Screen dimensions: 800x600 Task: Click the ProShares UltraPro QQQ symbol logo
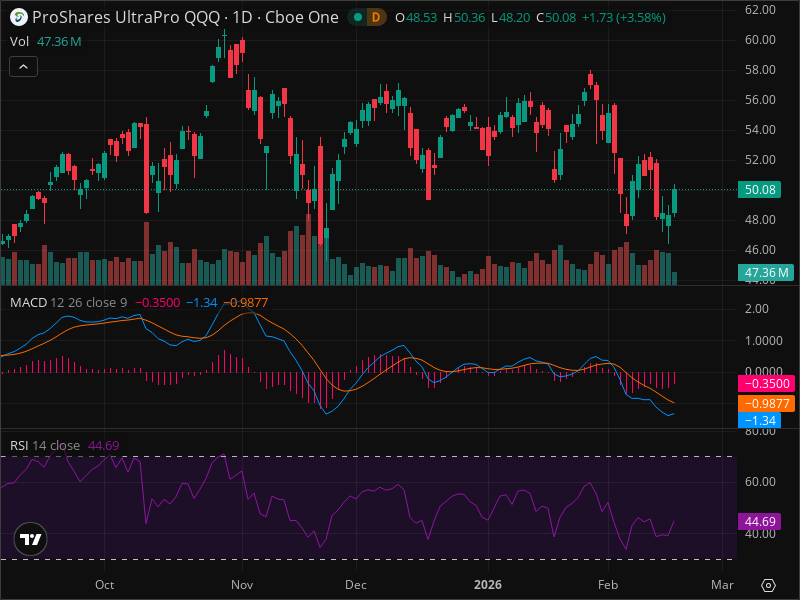19,17
